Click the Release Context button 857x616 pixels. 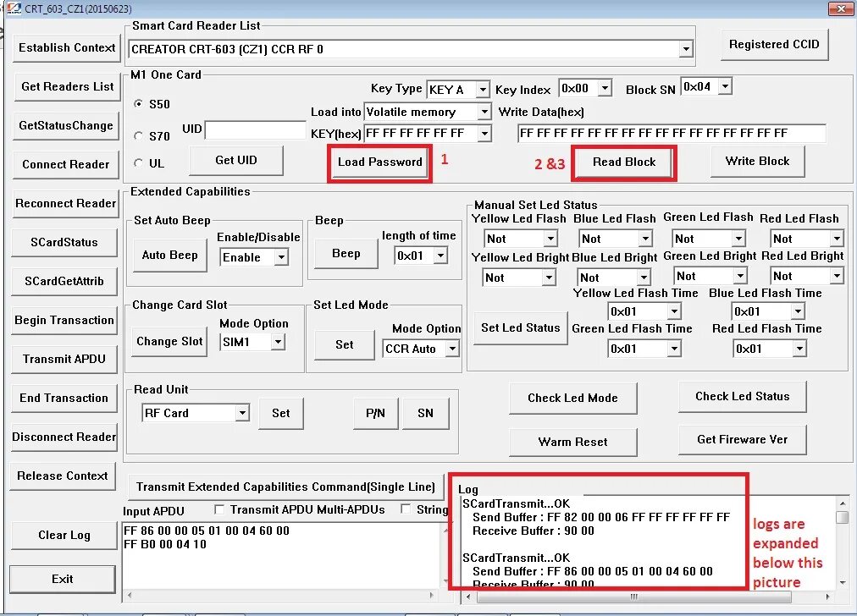click(63, 476)
